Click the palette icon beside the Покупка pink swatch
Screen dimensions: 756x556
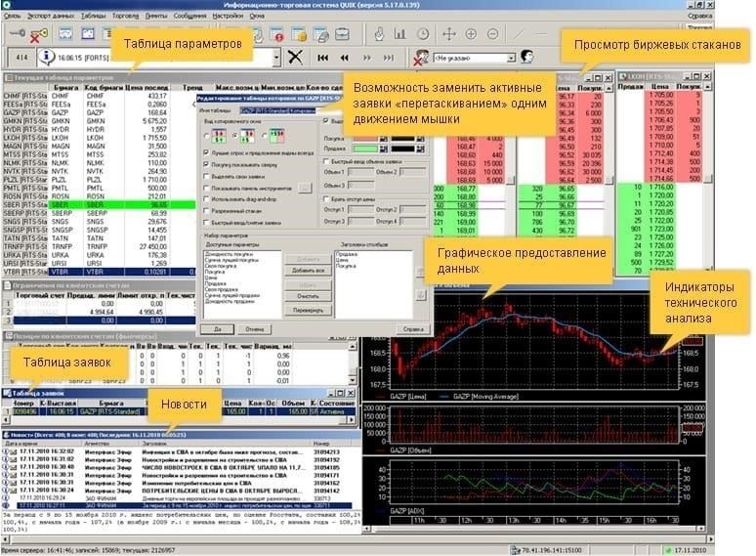coord(384,139)
